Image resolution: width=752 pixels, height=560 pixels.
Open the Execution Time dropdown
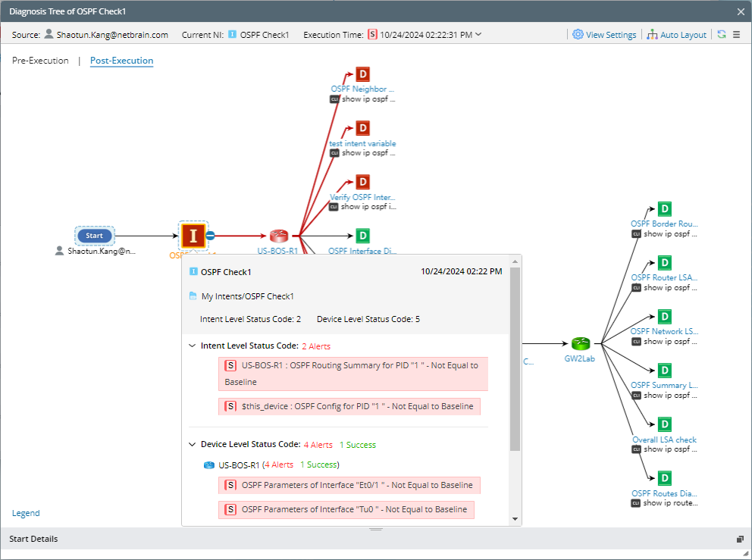pos(478,35)
